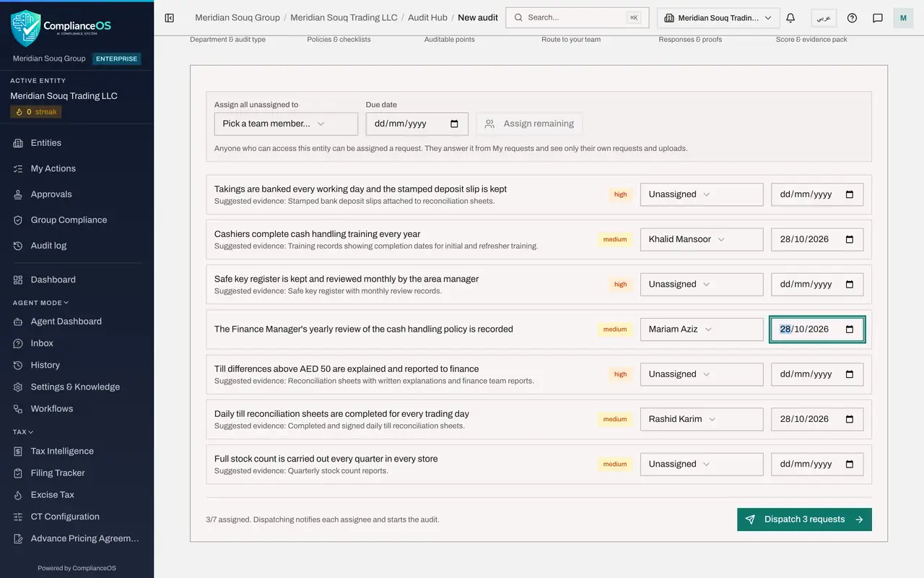Focus the Search field in the top bar
Viewport: 924px width, 578px height.
pos(577,18)
